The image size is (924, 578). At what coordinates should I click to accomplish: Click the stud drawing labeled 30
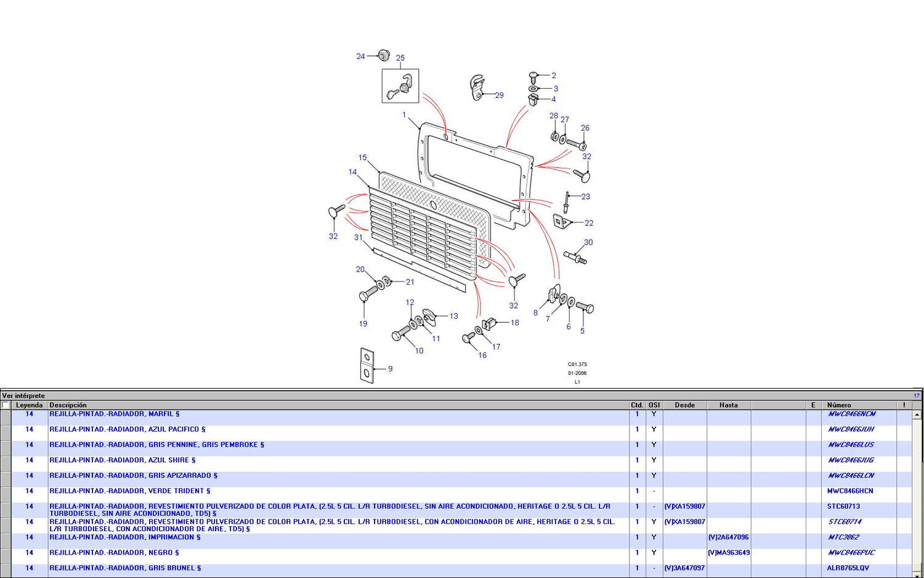coord(575,258)
